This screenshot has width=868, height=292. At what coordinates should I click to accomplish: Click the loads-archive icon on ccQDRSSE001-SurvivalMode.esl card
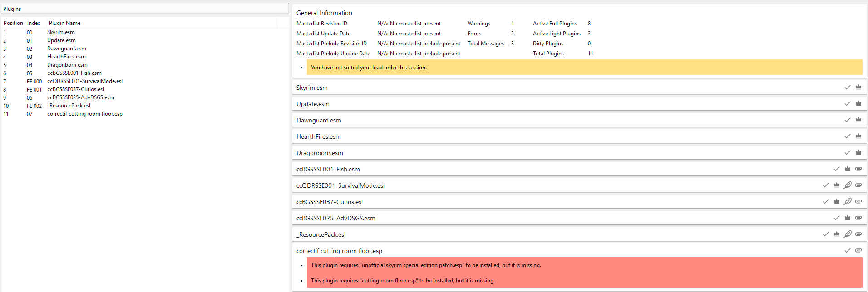click(858, 185)
